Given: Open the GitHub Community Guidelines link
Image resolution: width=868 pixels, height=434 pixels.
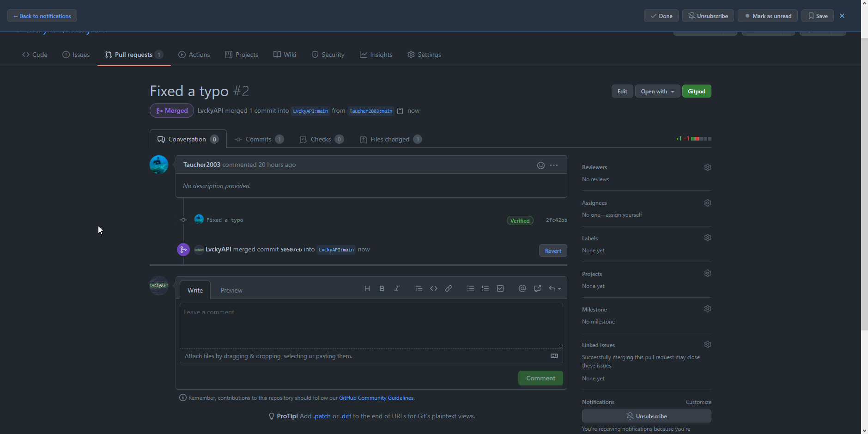Looking at the screenshot, I should coord(376,398).
